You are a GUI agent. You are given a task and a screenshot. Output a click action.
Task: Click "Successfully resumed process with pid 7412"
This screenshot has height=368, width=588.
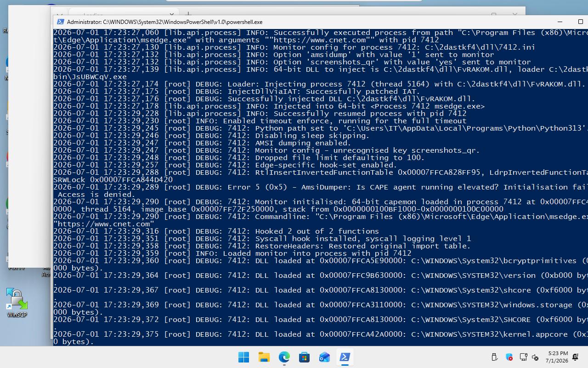tap(370, 114)
